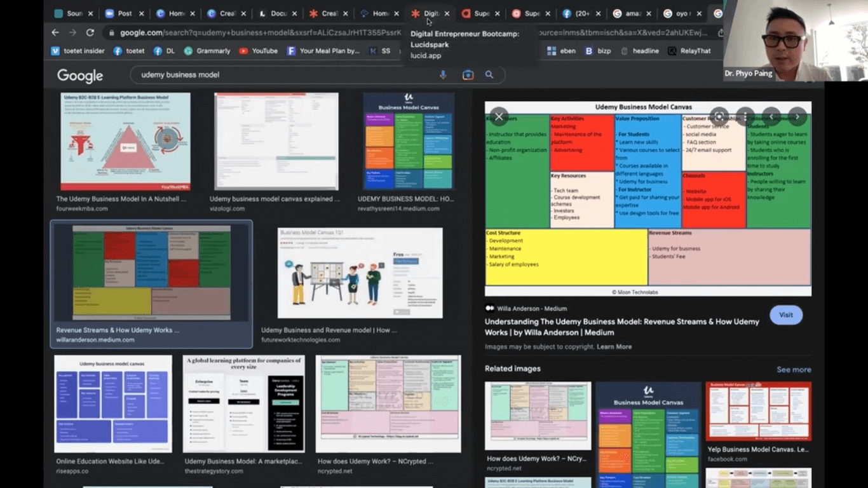Search by image with camera icon
Viewport: 868px width, 488px height.
tap(468, 74)
